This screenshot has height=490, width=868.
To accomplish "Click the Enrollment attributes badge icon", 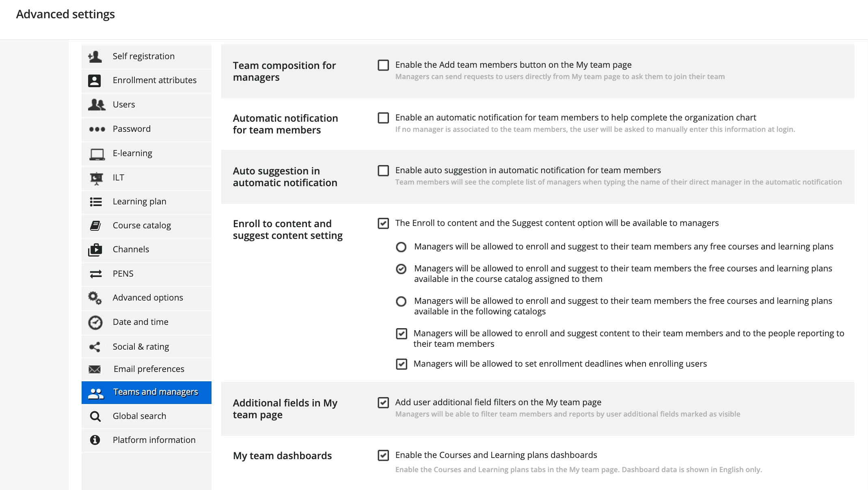I will click(95, 80).
